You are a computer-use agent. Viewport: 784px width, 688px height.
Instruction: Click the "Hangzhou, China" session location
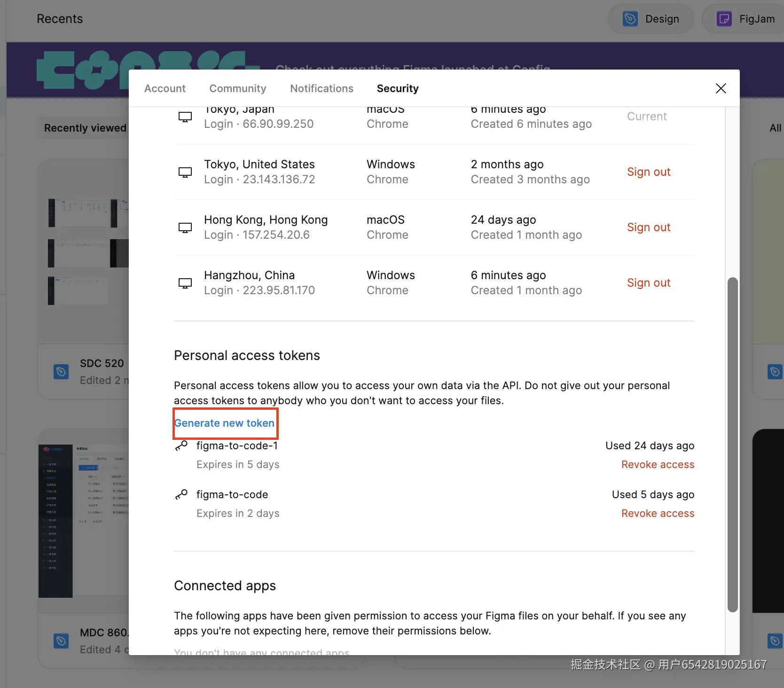(x=250, y=275)
